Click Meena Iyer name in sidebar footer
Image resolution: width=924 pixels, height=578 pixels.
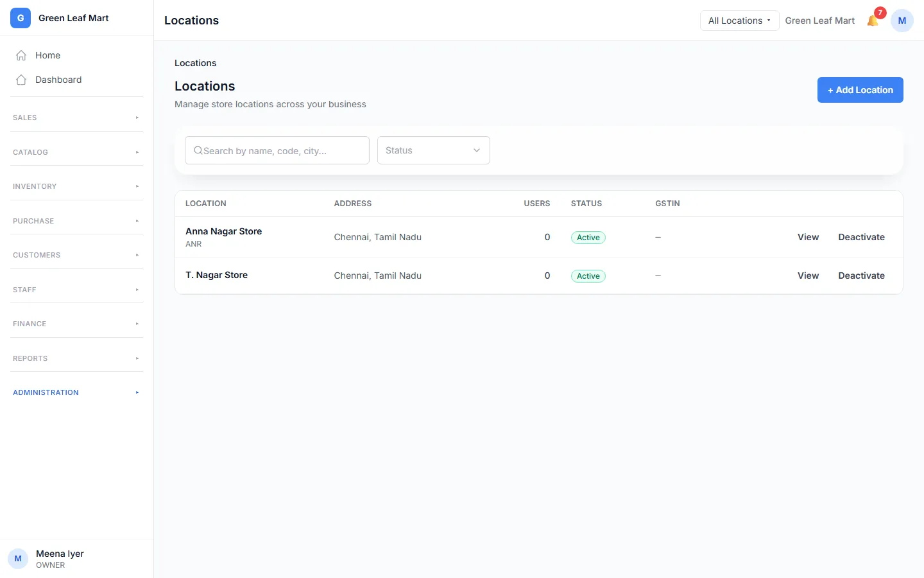[x=60, y=554]
